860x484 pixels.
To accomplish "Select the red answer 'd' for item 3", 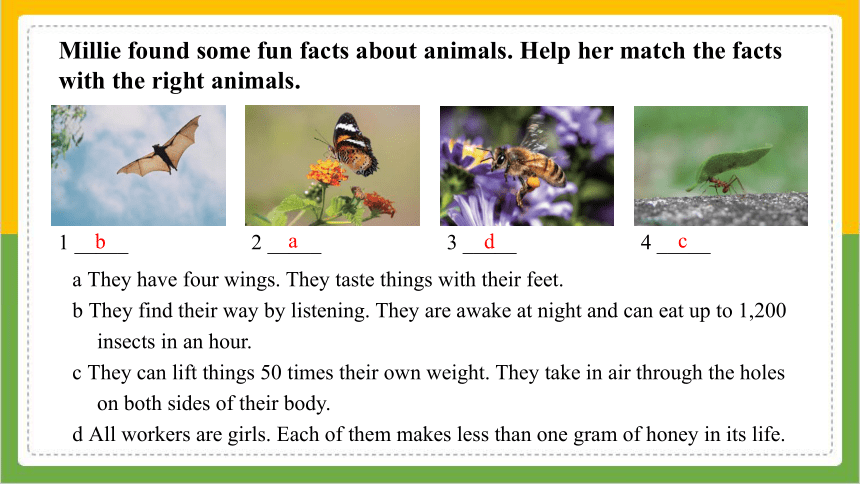I will [x=489, y=241].
